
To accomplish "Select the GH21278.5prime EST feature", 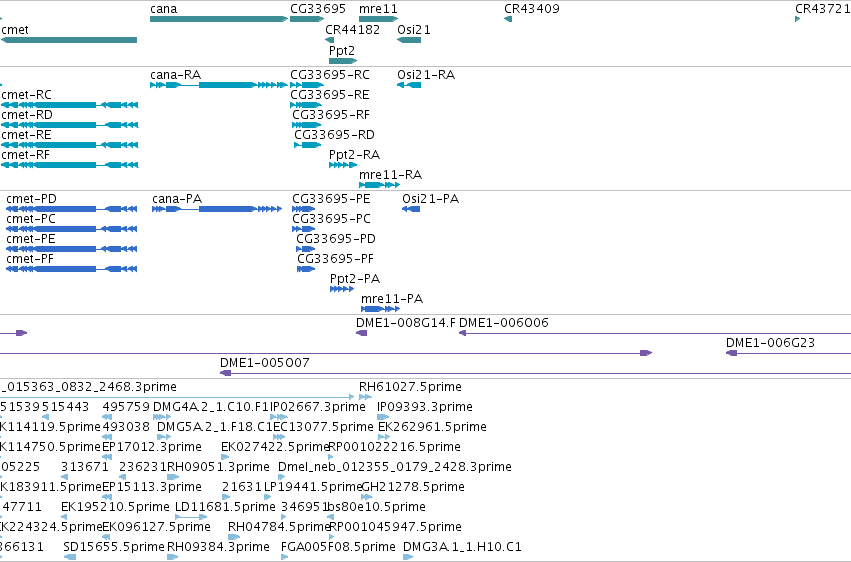I will pos(367,497).
